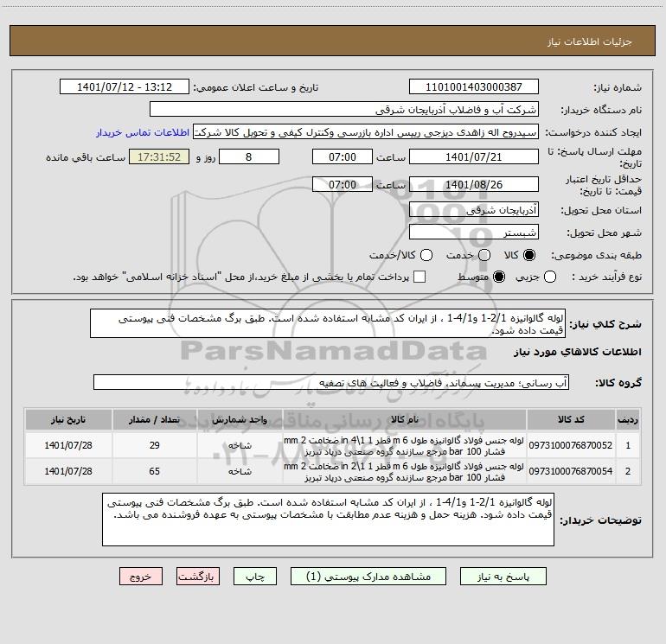Click the announcement date field 1401/07/12 - 13:12
This screenshot has width=666, height=644.
click(x=125, y=87)
